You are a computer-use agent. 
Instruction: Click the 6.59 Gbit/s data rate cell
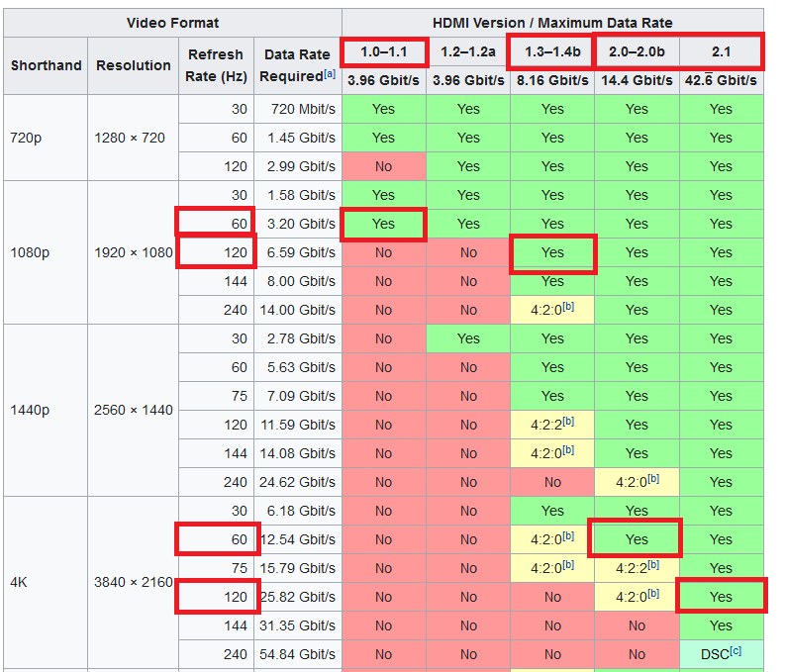point(298,252)
